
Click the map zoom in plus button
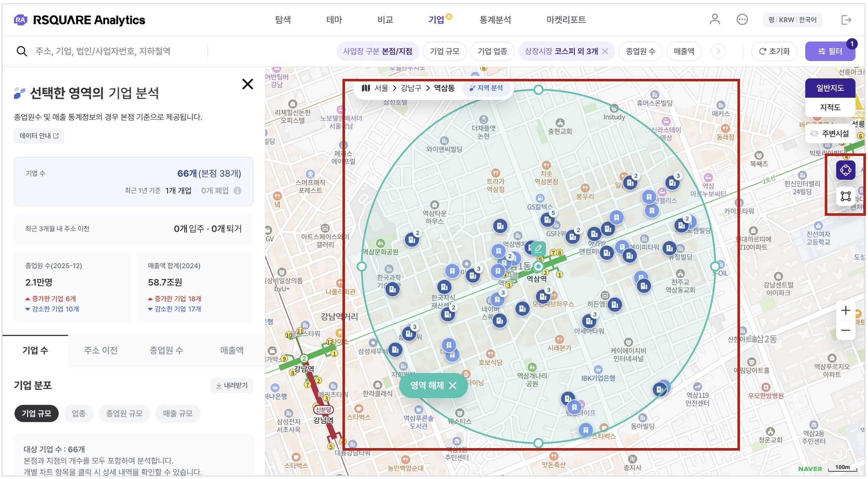point(846,311)
